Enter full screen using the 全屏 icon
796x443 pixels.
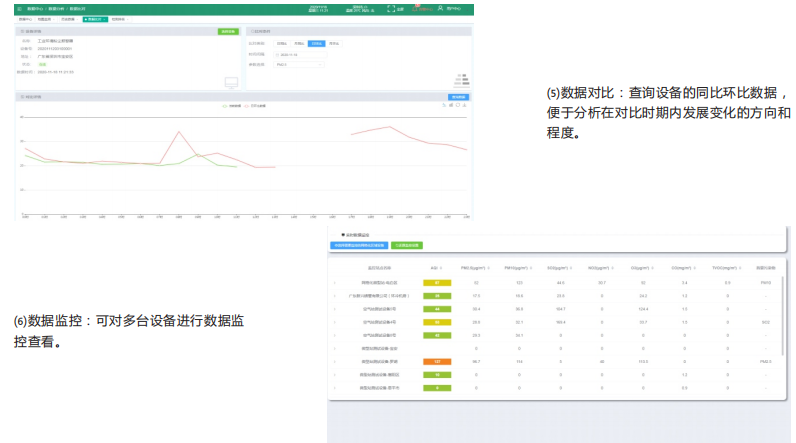coord(389,8)
